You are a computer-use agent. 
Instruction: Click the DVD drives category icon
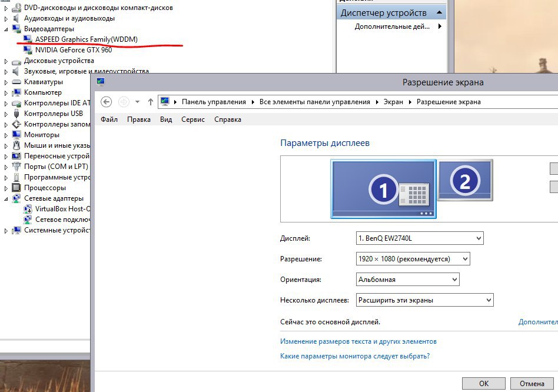tap(16, 8)
